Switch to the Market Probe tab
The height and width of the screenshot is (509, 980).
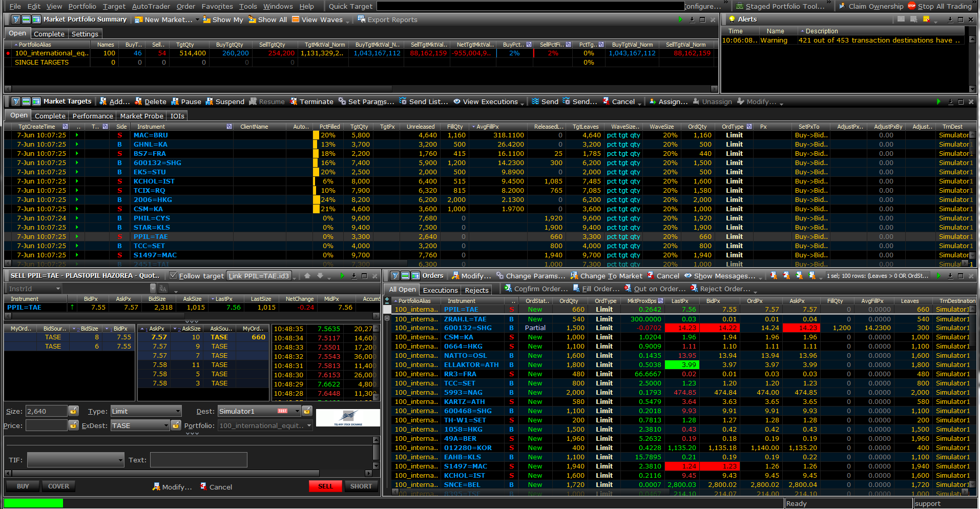pos(142,116)
